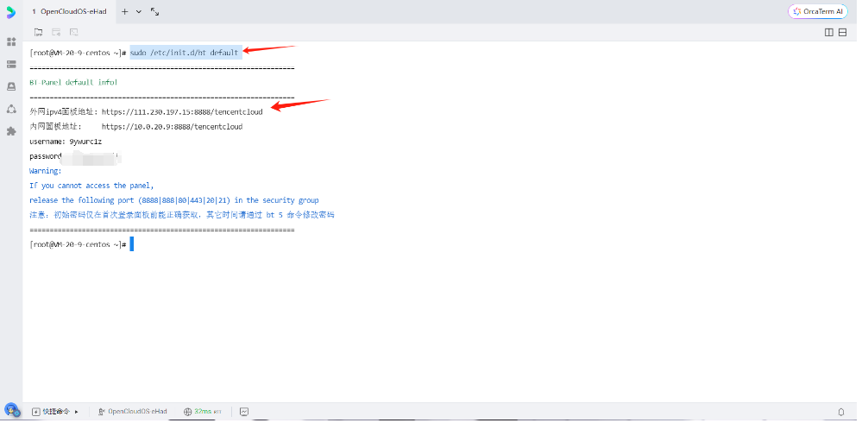Click the highlighted sudo /etc/init.d/bt default command

(185, 54)
